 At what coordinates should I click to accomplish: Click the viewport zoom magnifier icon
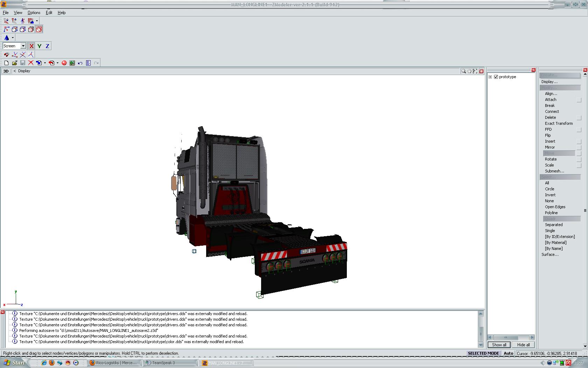[463, 71]
